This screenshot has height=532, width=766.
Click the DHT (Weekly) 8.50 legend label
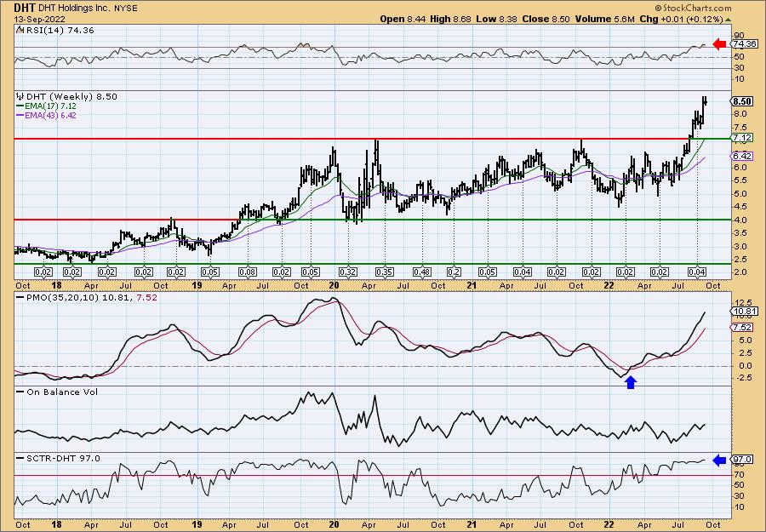67,97
